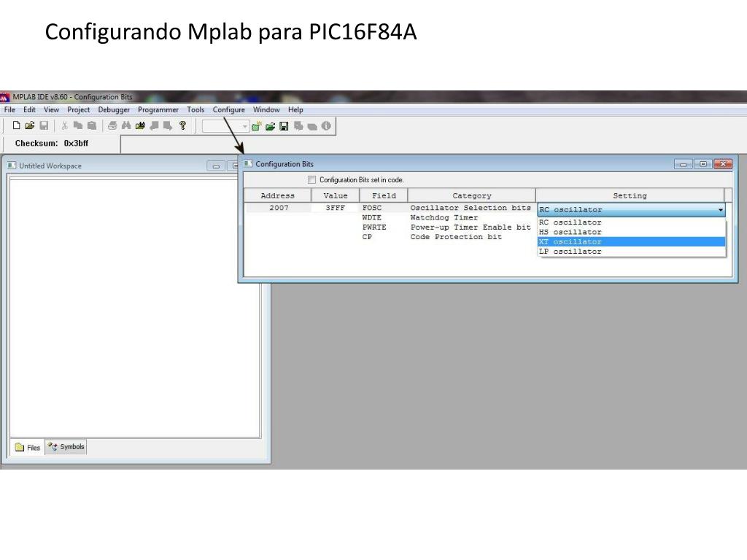Image resolution: width=747 pixels, height=560 pixels.
Task: Click the Open Project green folder icon
Action: 270,126
